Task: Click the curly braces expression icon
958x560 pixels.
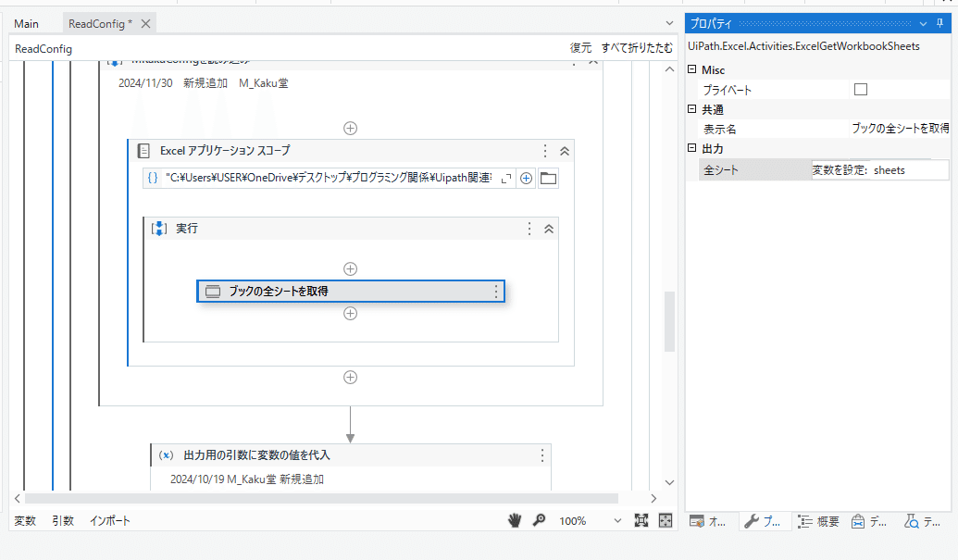Action: (x=153, y=178)
